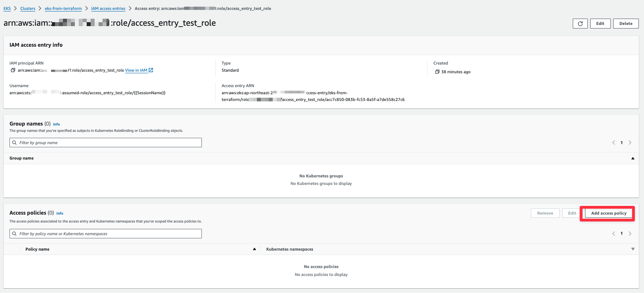Open external link icon next to View in IAM
The height and width of the screenshot is (293, 644).
pyautogui.click(x=151, y=70)
